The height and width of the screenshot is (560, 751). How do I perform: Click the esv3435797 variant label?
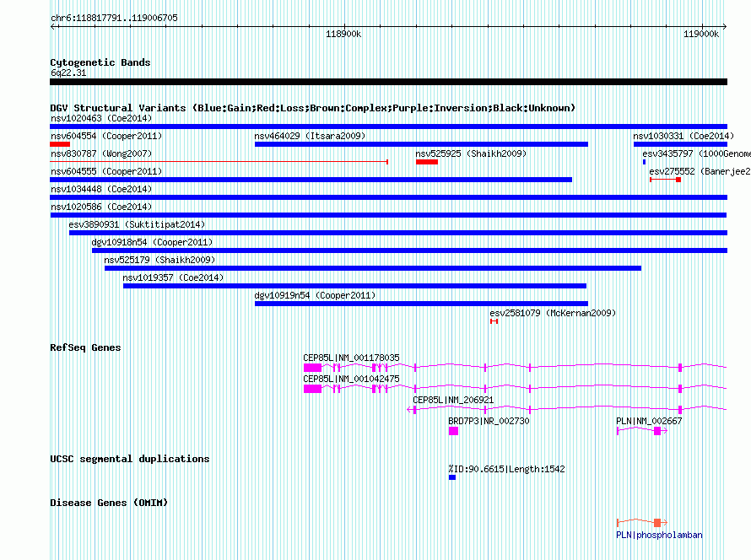coord(696,153)
